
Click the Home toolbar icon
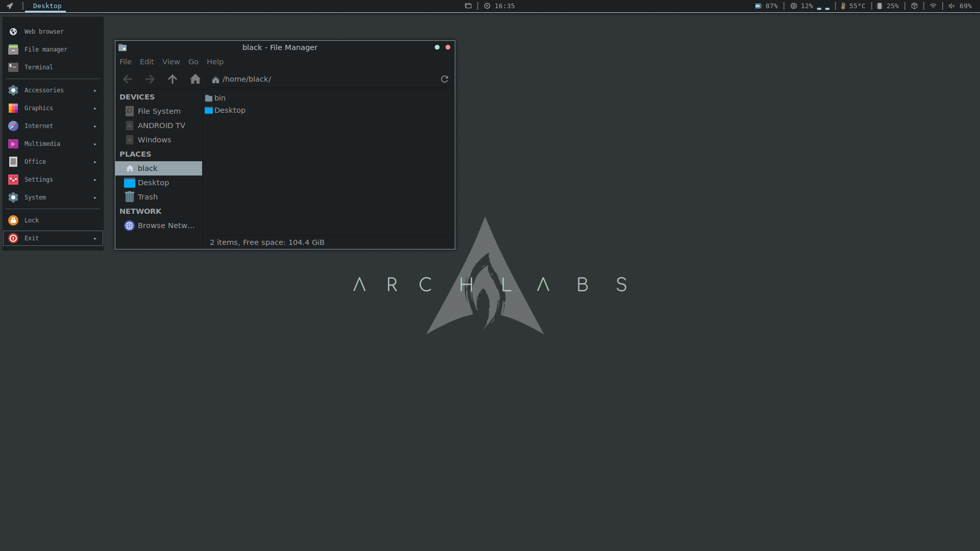[x=195, y=79]
